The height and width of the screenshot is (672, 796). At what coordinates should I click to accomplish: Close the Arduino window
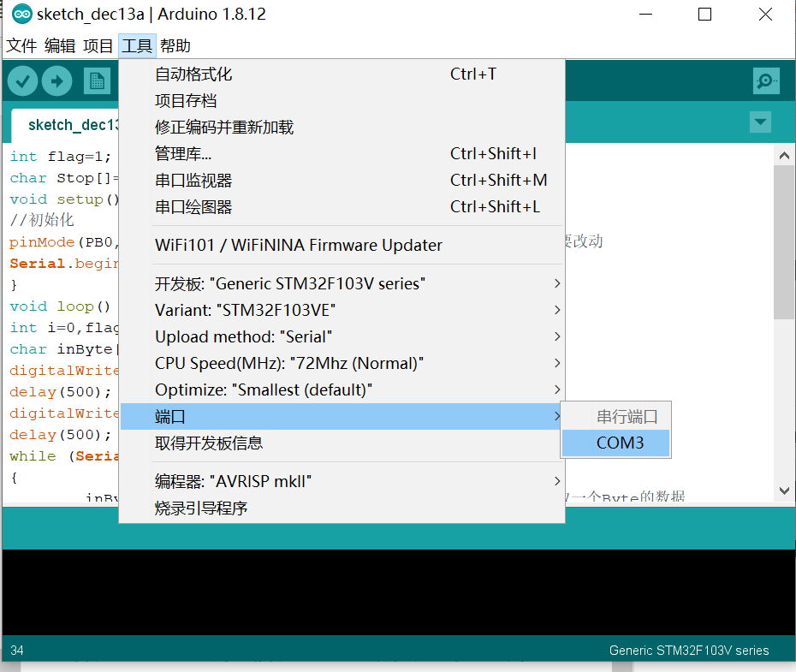click(765, 15)
